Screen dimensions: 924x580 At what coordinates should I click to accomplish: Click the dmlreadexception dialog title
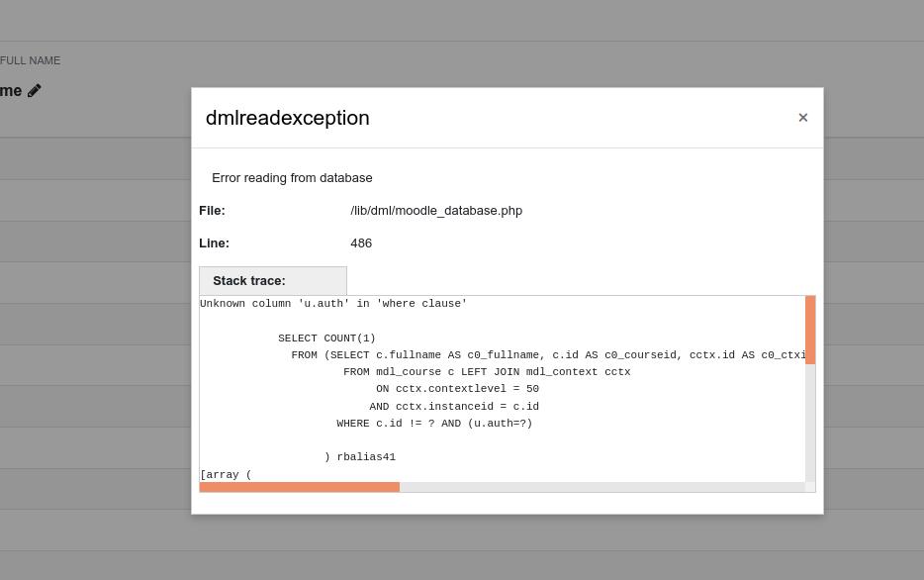288,118
